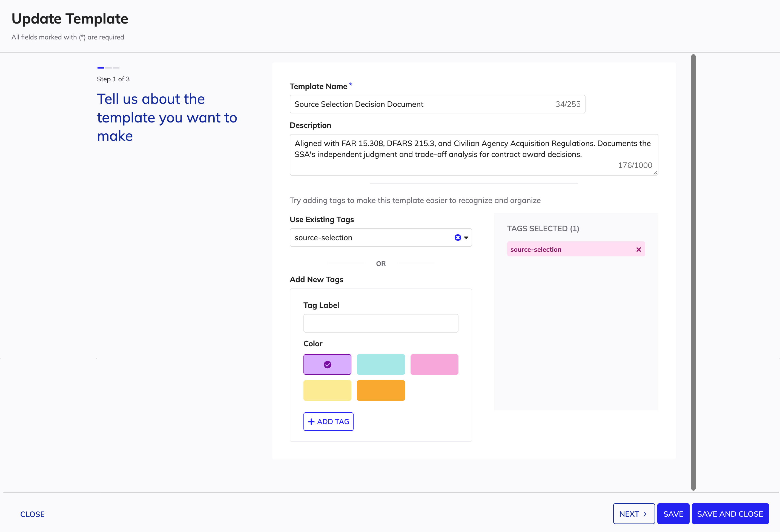Open the Use Existing Tags dropdown arrow
This screenshot has height=532, width=780.
(x=466, y=238)
